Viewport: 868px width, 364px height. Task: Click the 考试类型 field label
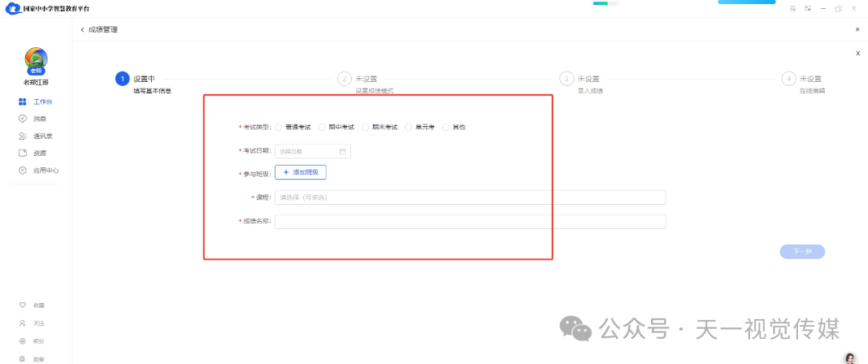pyautogui.click(x=256, y=127)
